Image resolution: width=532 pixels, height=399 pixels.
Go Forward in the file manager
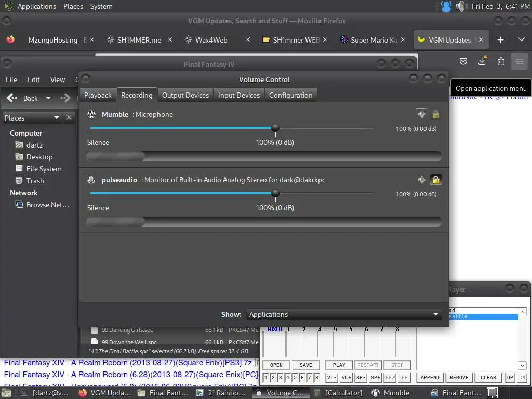pyautogui.click(x=65, y=98)
